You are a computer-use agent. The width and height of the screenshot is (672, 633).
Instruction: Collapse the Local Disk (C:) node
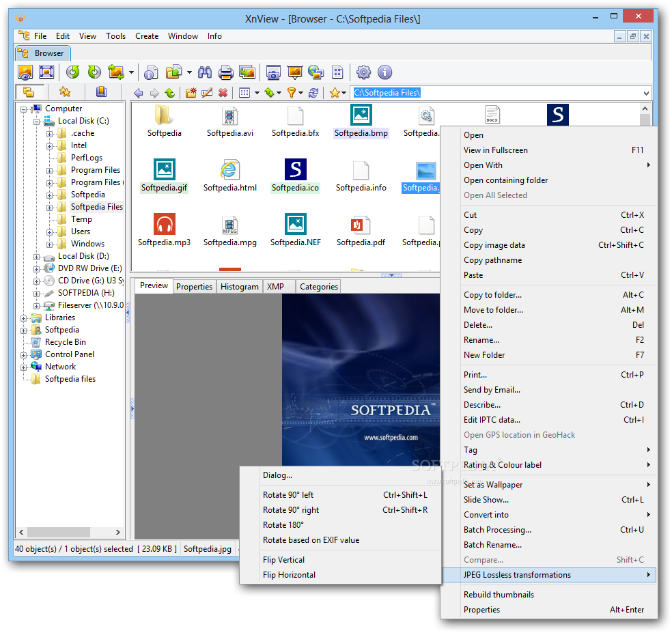click(x=37, y=122)
